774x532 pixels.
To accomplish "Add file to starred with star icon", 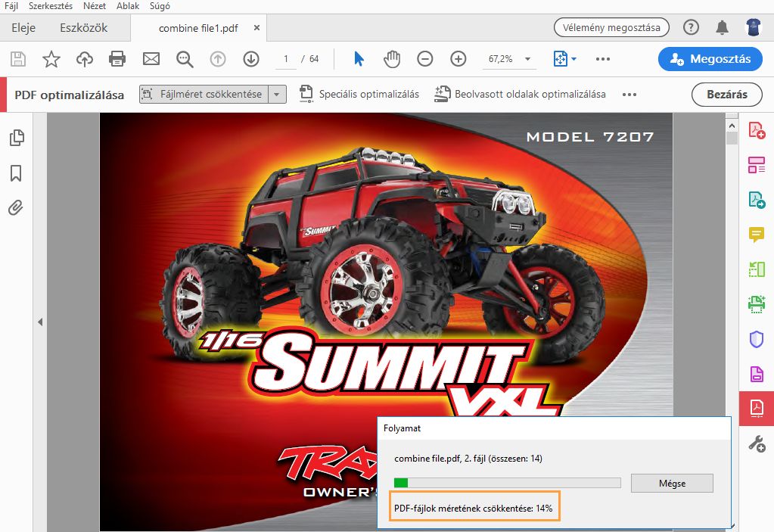I will pyautogui.click(x=51, y=59).
